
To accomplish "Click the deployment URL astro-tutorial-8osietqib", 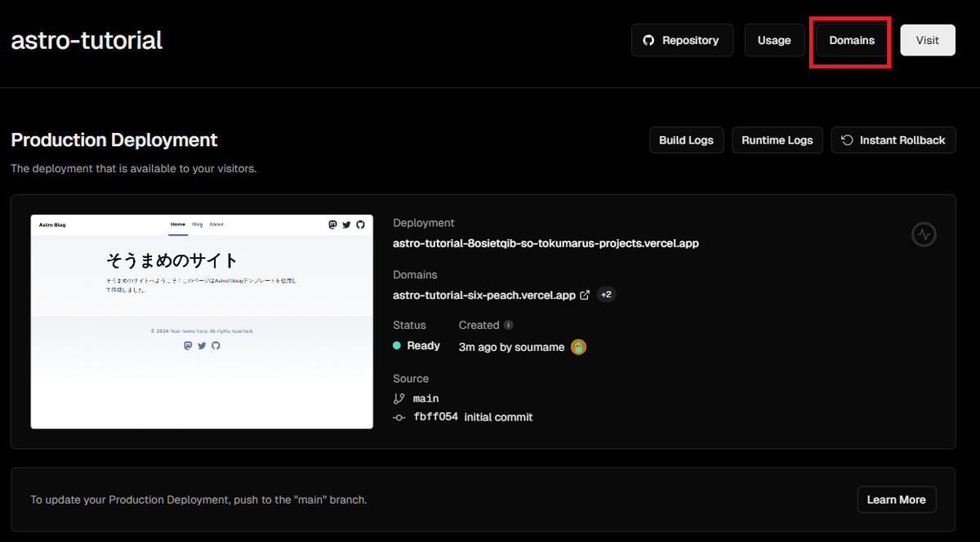I will click(546, 243).
